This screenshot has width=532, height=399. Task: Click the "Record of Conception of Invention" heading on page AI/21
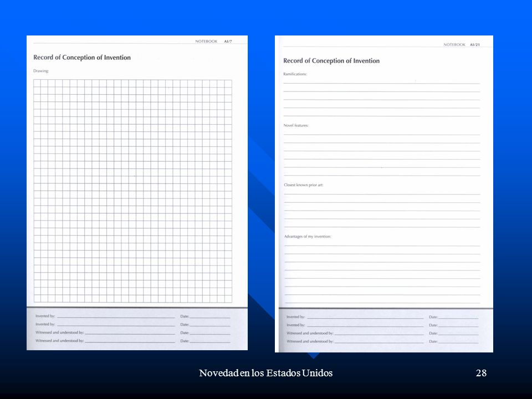point(331,61)
